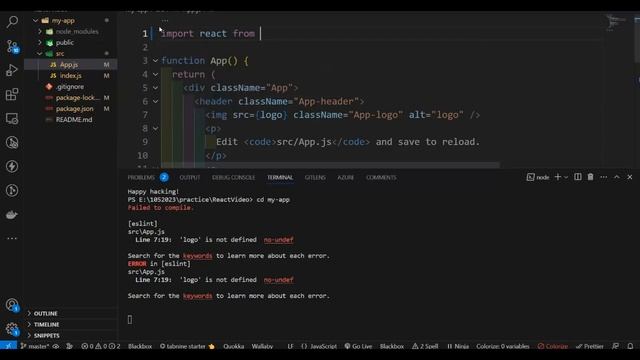Image resolution: width=640 pixels, height=360 pixels.
Task: Open terminal panel more actions menu
Action: point(603,177)
